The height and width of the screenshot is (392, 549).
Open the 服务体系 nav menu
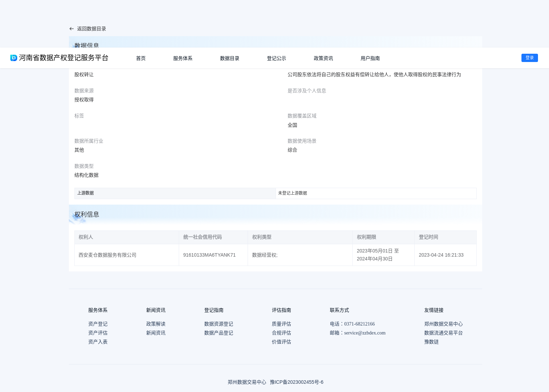pos(183,58)
